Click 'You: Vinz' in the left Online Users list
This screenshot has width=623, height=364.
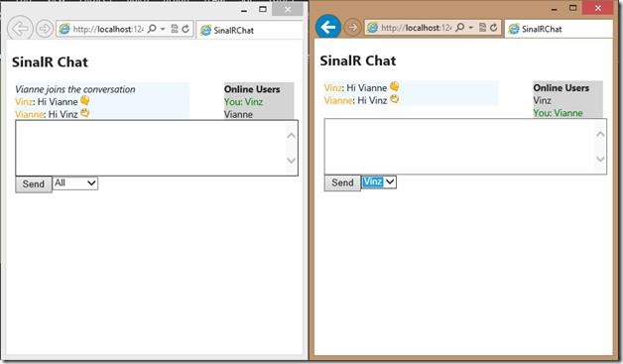point(243,102)
